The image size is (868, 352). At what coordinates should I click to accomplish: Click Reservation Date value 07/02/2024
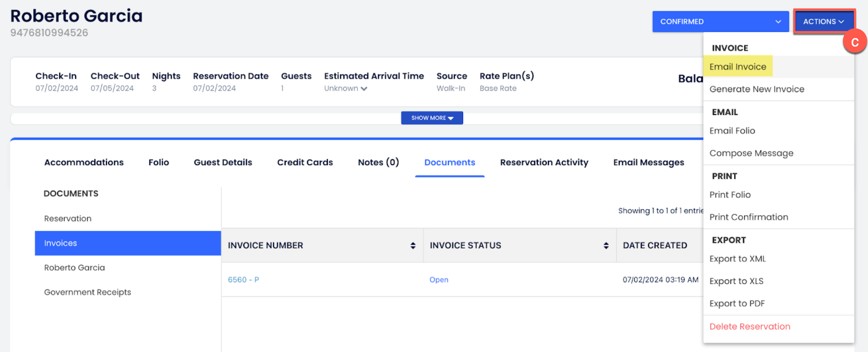point(214,88)
